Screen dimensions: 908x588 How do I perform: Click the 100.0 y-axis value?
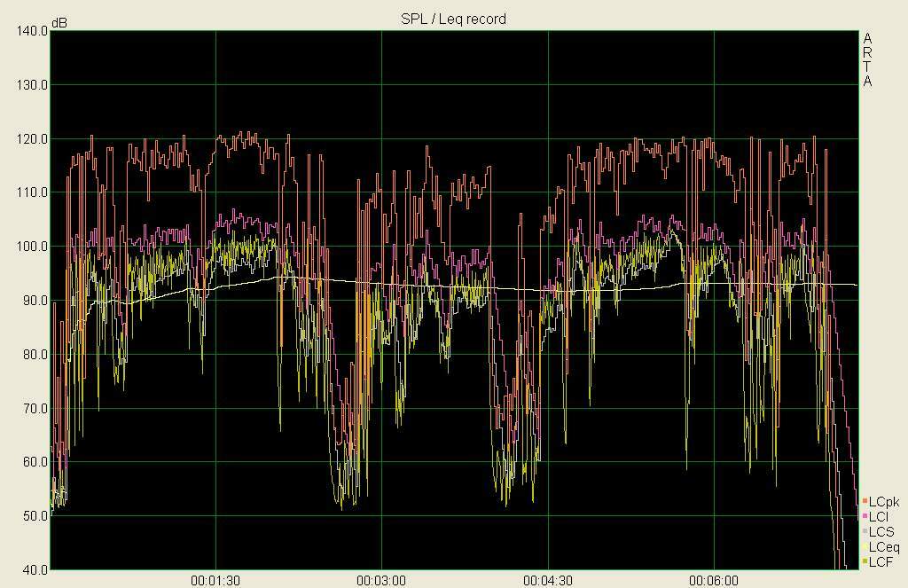point(32,247)
